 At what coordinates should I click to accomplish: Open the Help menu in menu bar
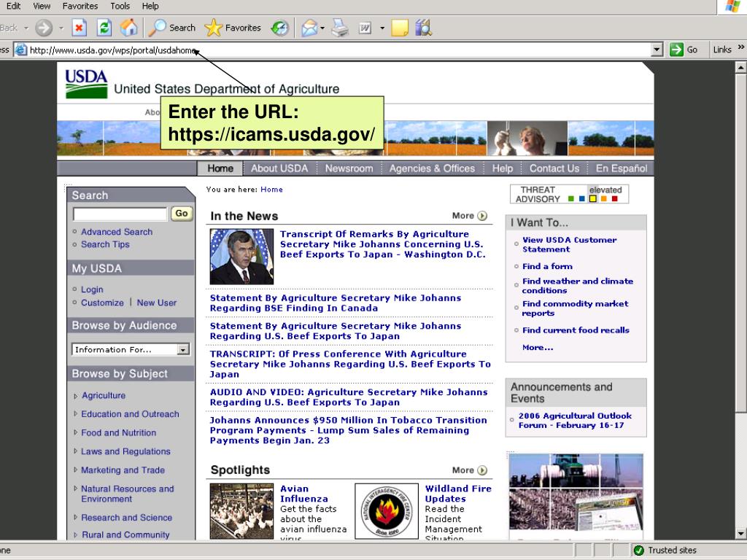point(150,6)
